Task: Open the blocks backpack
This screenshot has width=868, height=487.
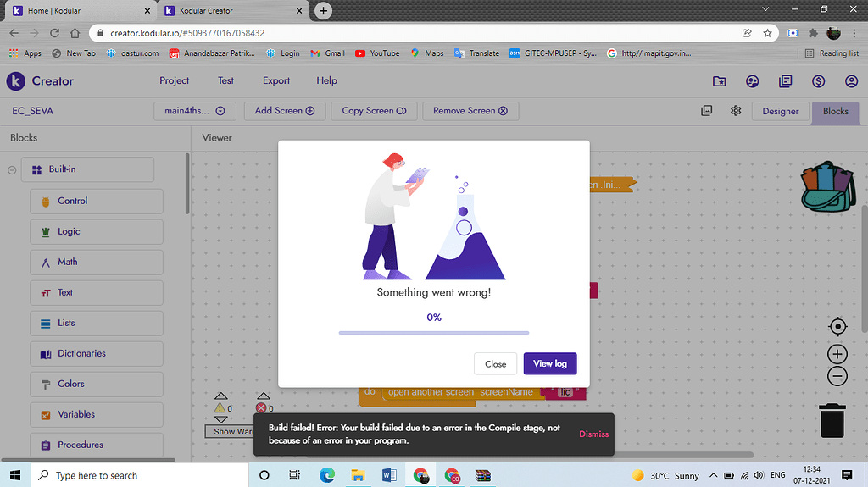Action: [x=828, y=187]
